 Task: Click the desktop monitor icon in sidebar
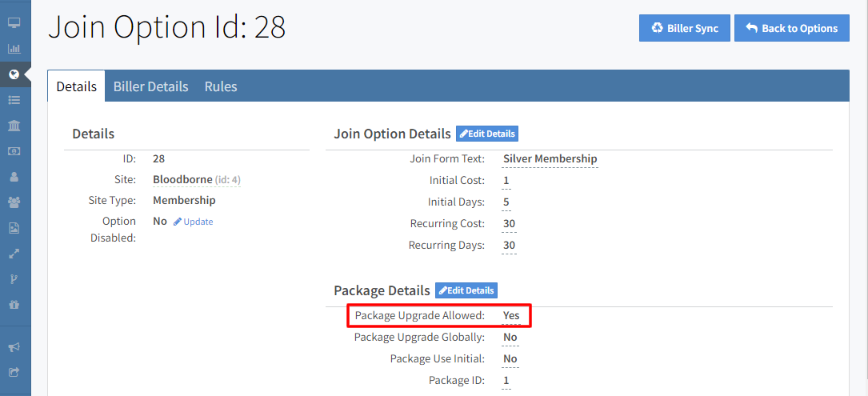[x=14, y=22]
